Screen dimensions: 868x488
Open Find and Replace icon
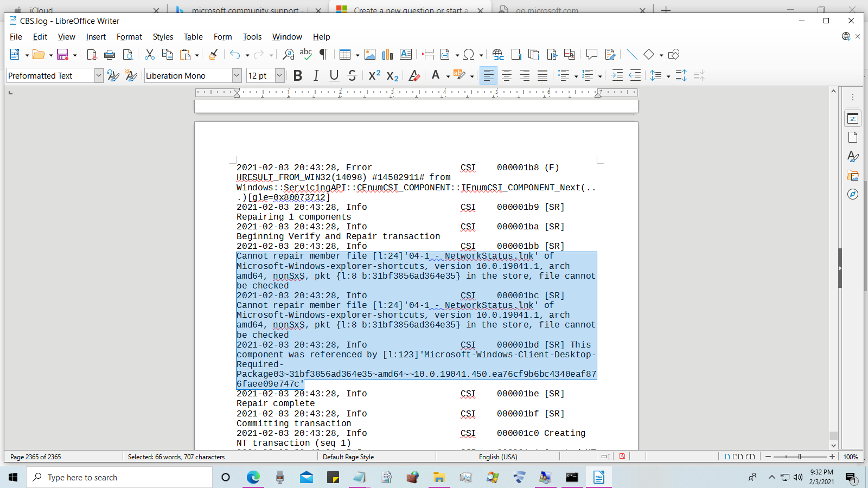click(288, 54)
